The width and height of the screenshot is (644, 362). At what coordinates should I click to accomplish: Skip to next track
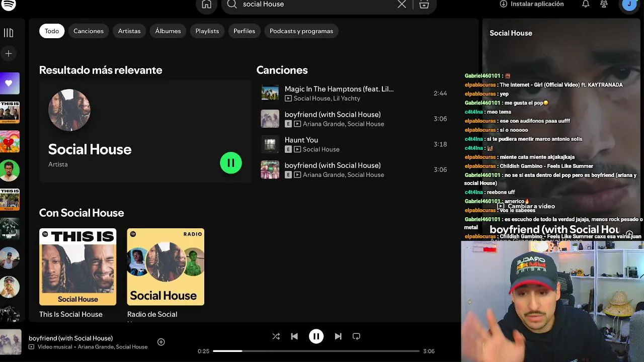pyautogui.click(x=338, y=336)
